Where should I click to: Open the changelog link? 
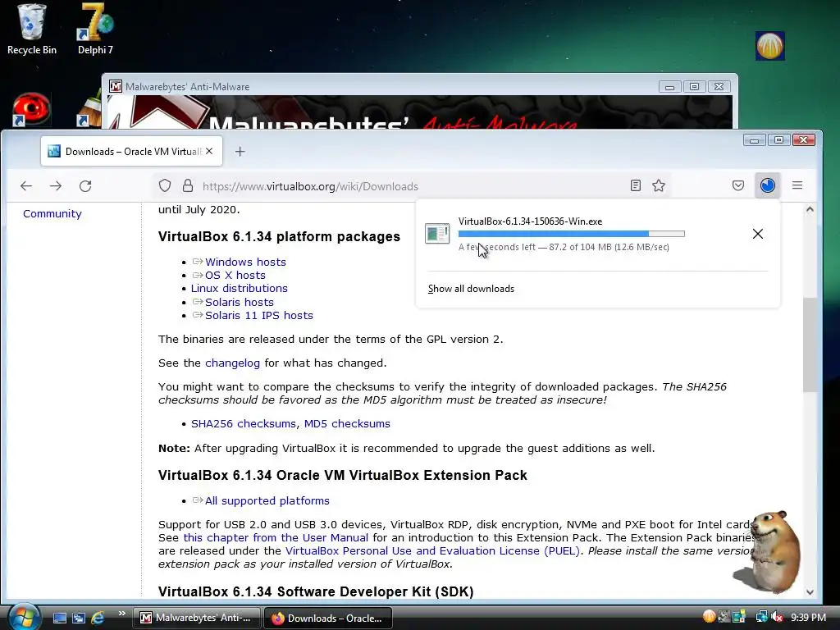[x=232, y=363]
